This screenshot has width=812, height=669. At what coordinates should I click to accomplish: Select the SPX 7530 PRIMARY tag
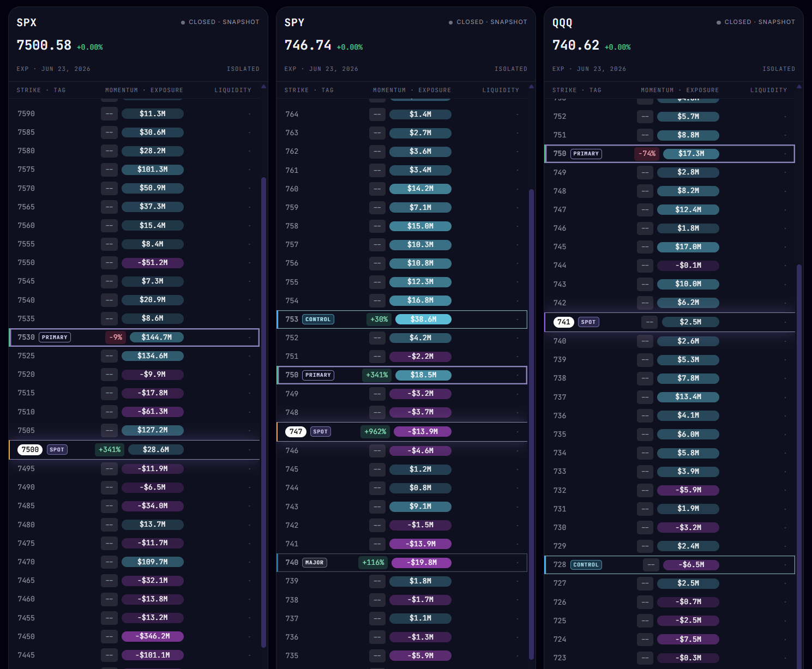[55, 337]
